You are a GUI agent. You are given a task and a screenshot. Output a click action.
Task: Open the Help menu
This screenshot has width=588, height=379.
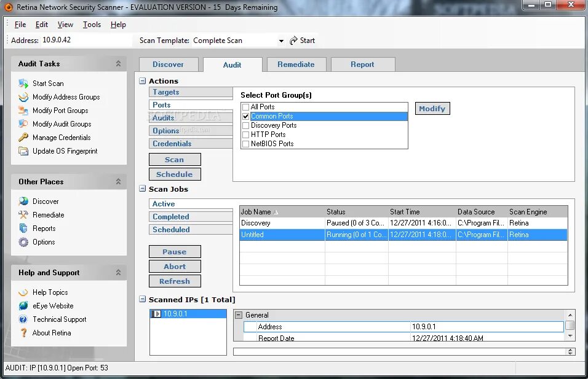pos(118,25)
